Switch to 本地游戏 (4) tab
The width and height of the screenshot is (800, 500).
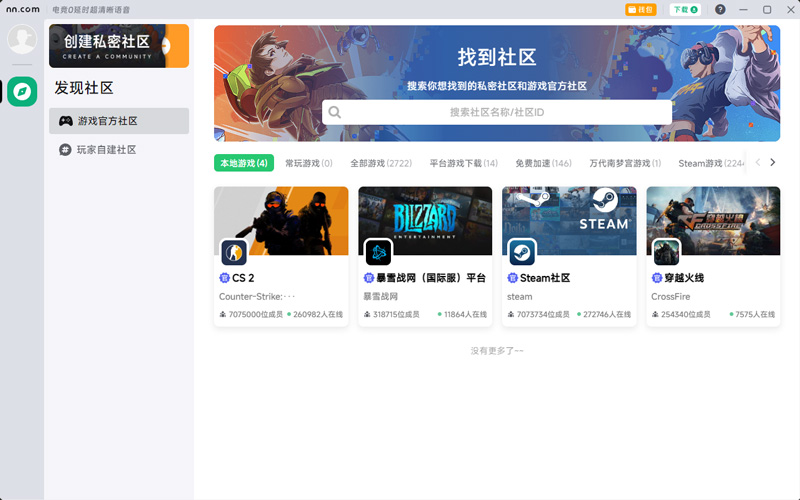[x=244, y=163]
